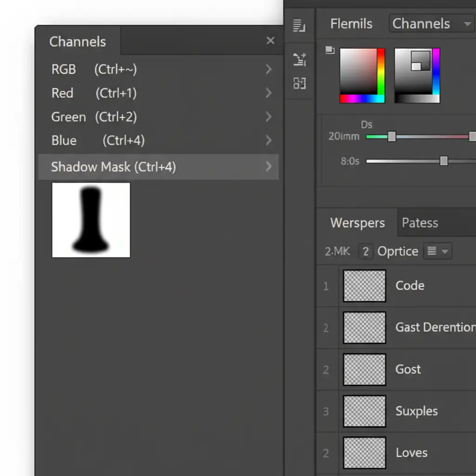The width and height of the screenshot is (476, 476).
Task: Switch to the Werspers tab
Action: point(357,223)
